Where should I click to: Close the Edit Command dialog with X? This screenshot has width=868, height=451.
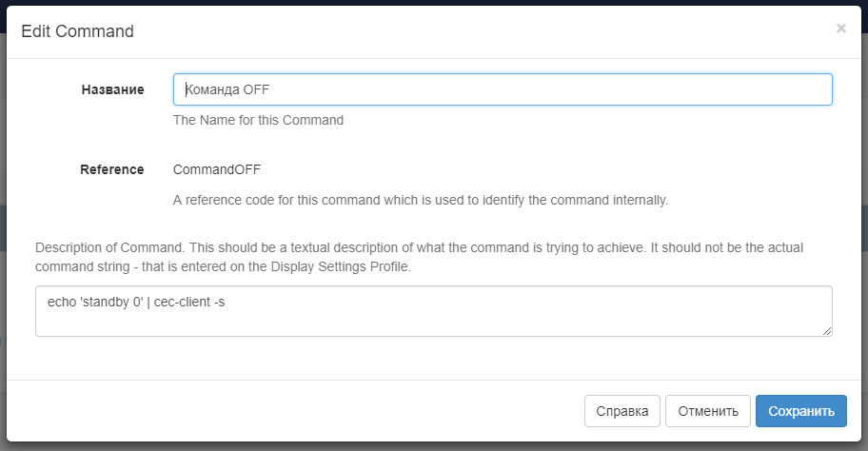tap(841, 29)
